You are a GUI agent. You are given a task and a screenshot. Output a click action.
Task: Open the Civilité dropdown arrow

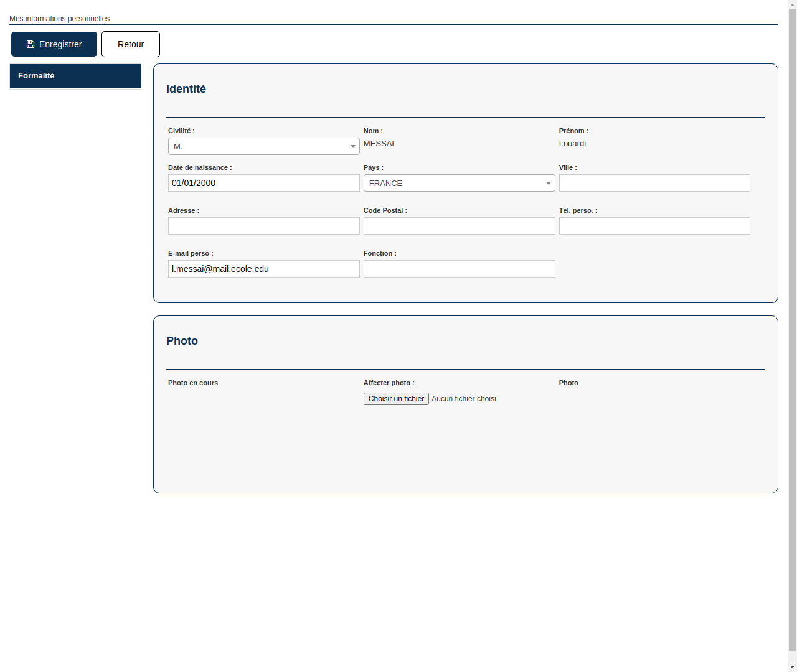click(x=352, y=146)
